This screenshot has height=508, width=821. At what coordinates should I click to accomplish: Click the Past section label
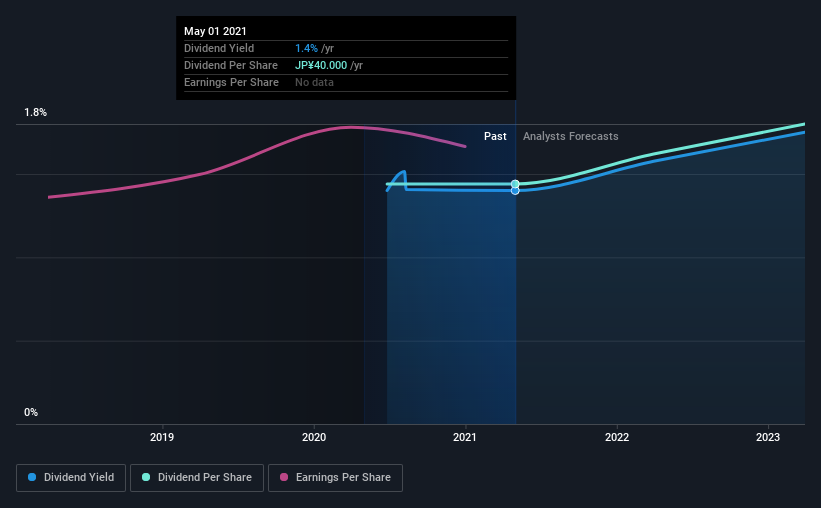(x=495, y=136)
